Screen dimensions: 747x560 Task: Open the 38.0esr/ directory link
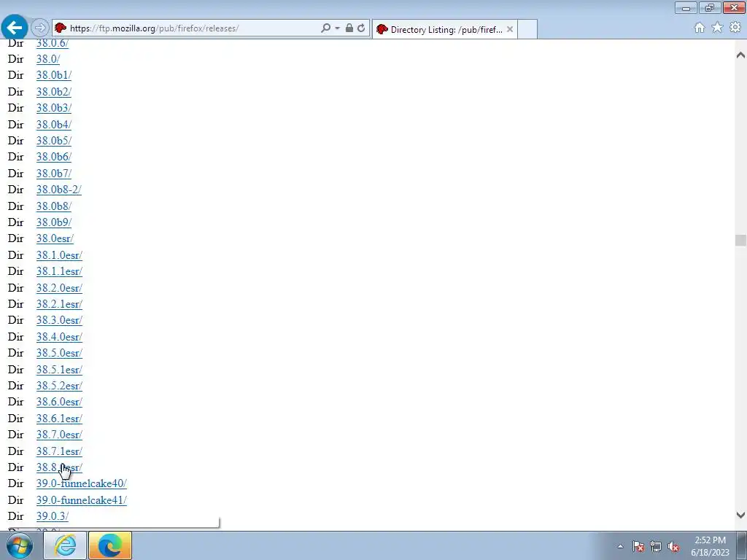(55, 239)
